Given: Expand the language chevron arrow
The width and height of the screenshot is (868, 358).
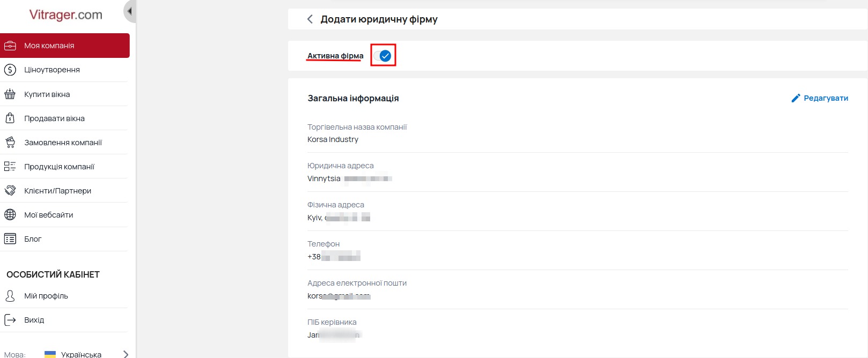Looking at the screenshot, I should point(126,354).
